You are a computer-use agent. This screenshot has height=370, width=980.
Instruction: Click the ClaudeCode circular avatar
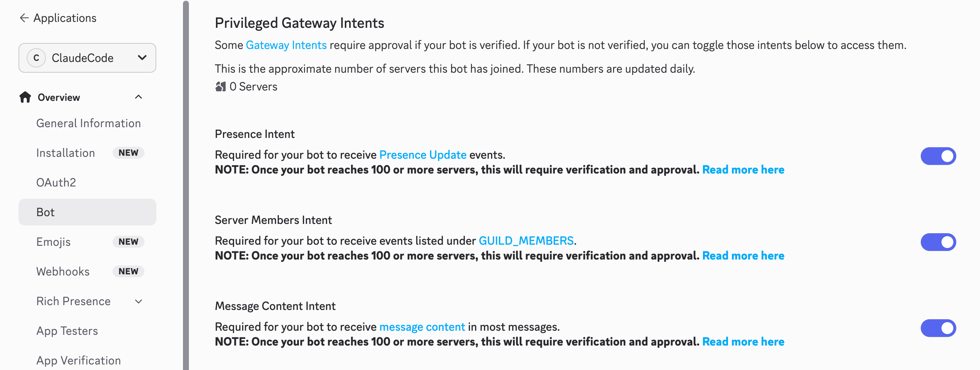(x=36, y=58)
